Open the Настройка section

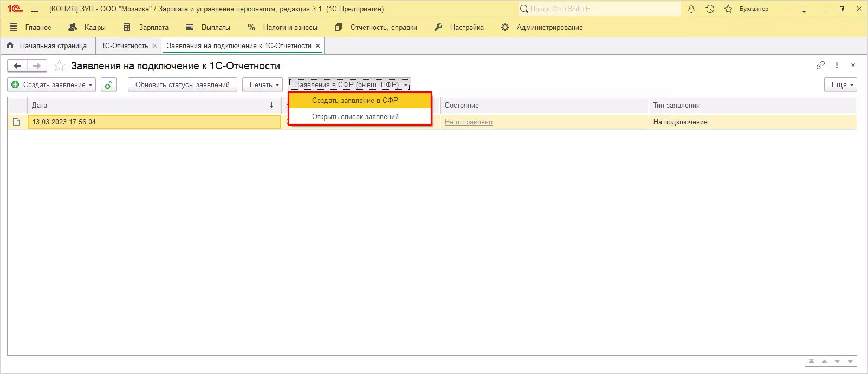point(459,27)
